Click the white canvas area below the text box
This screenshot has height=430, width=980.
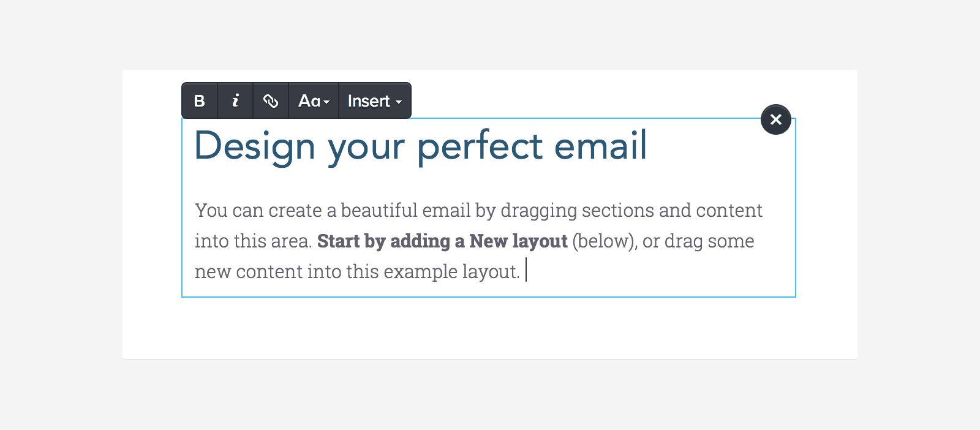click(x=489, y=329)
